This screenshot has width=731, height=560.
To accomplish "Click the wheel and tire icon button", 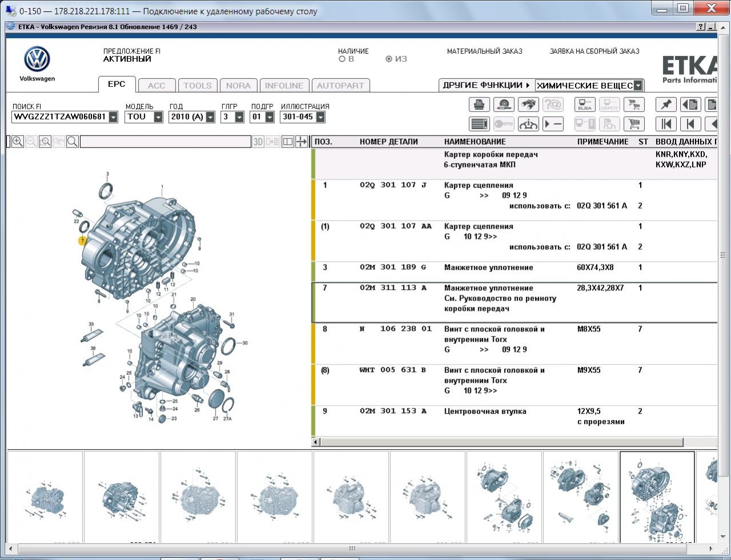I will coord(504,105).
